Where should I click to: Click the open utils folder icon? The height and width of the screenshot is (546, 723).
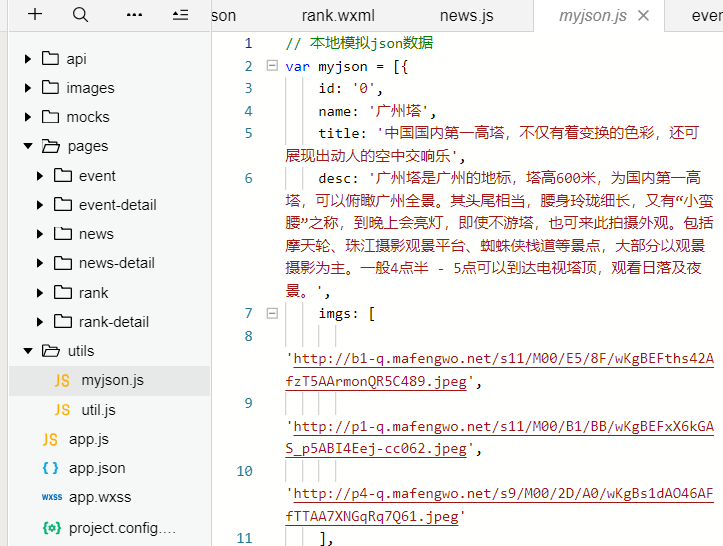[51, 351]
